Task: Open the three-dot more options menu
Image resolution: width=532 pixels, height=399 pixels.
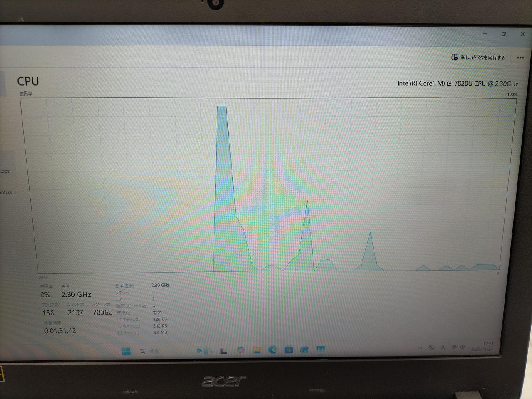Action: point(520,58)
